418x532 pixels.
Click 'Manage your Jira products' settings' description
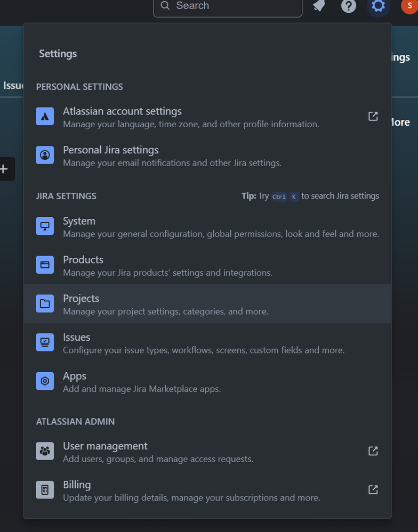click(x=168, y=273)
